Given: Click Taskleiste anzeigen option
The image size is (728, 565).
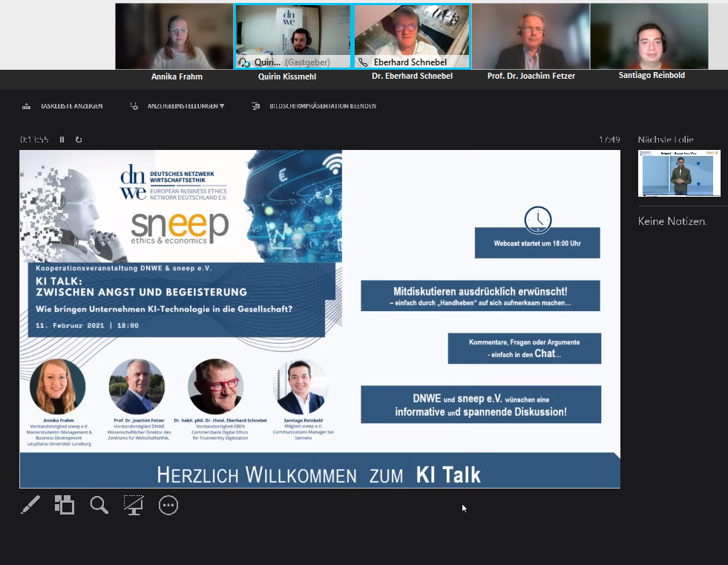Looking at the screenshot, I should click(71, 106).
